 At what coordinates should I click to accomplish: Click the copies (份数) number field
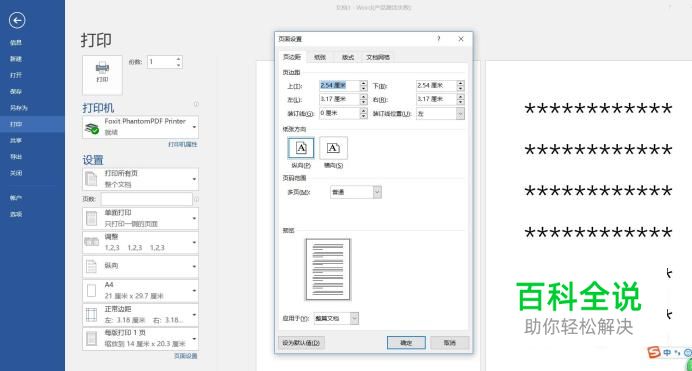click(162, 62)
